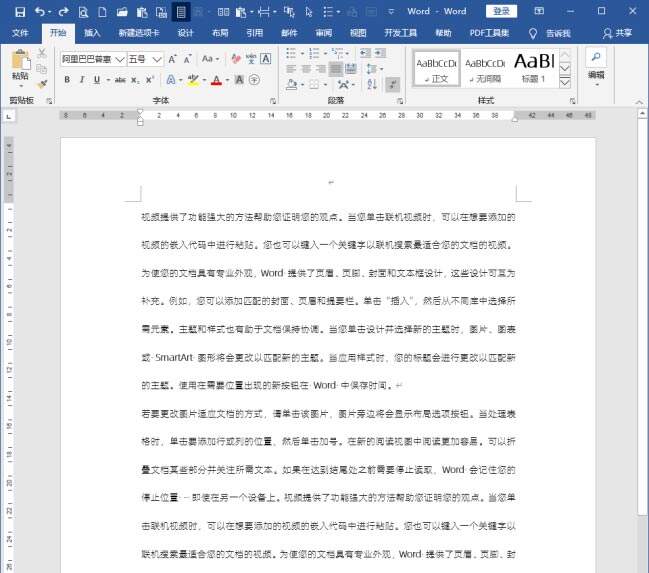Screen dimensions: 649x573
Task: Switch to the 设计 tab
Action: [x=185, y=33]
